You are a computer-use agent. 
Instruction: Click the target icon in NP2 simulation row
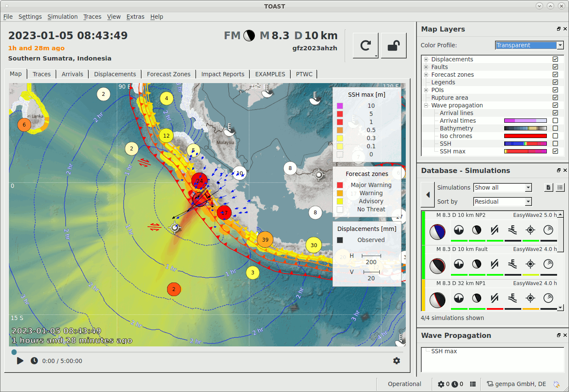pos(531,231)
